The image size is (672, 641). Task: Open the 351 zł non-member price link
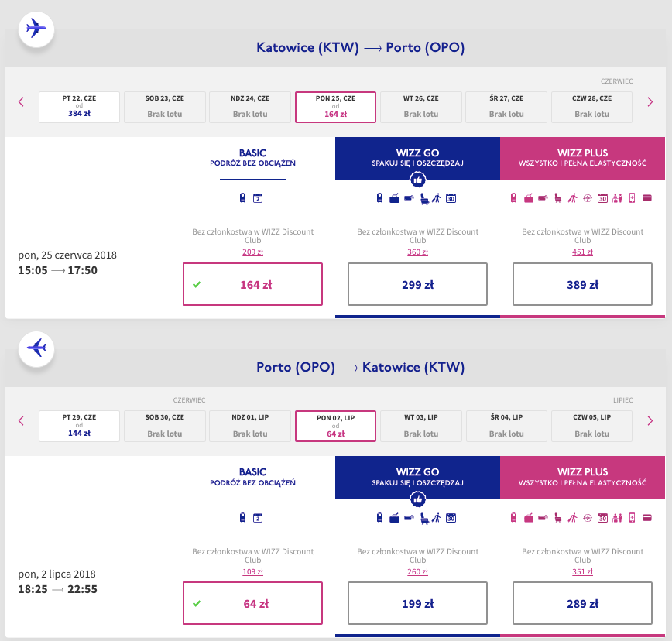click(582, 571)
